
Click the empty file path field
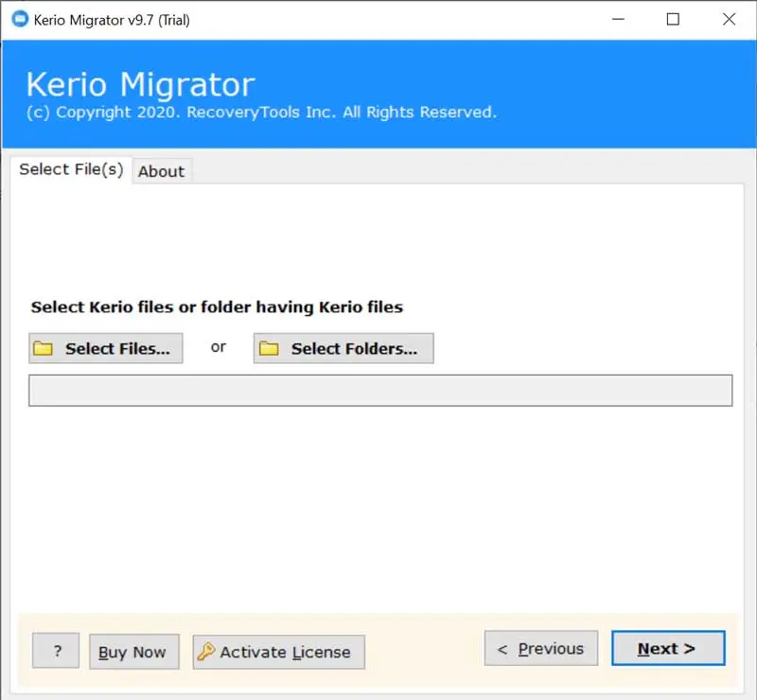pos(380,391)
